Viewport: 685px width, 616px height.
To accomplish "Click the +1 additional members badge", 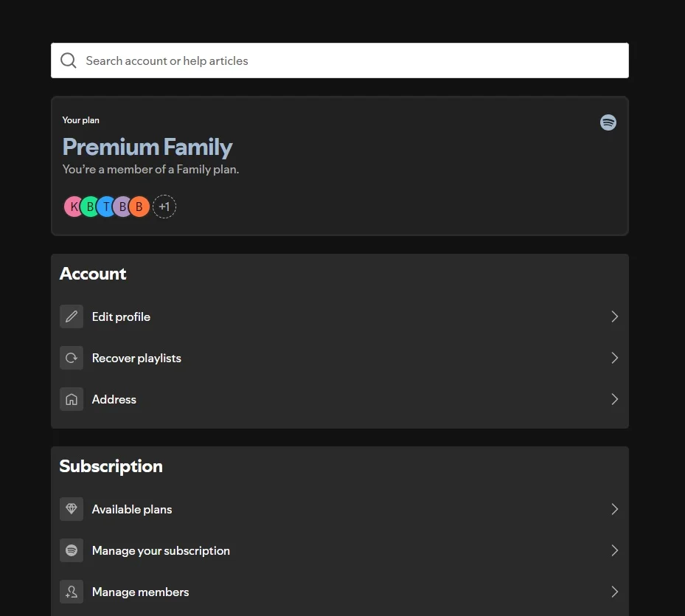I will tap(164, 207).
